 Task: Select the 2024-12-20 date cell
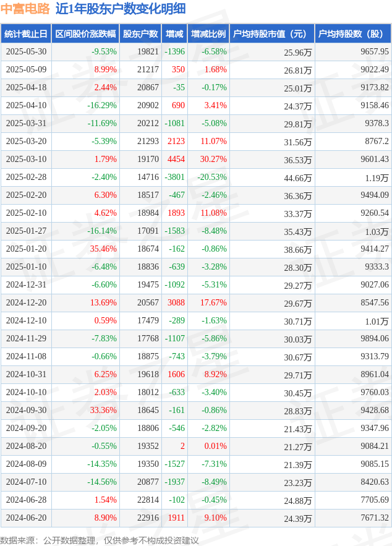coord(26,302)
